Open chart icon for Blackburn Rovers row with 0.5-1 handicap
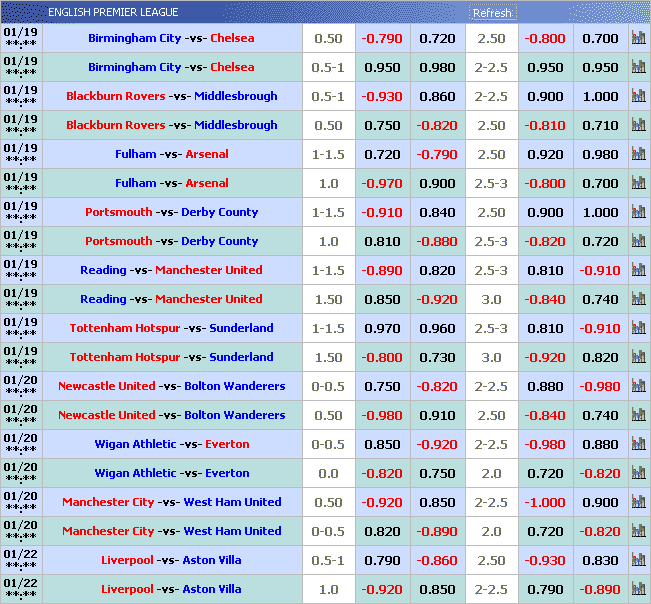The height and width of the screenshot is (604, 651). click(638, 96)
